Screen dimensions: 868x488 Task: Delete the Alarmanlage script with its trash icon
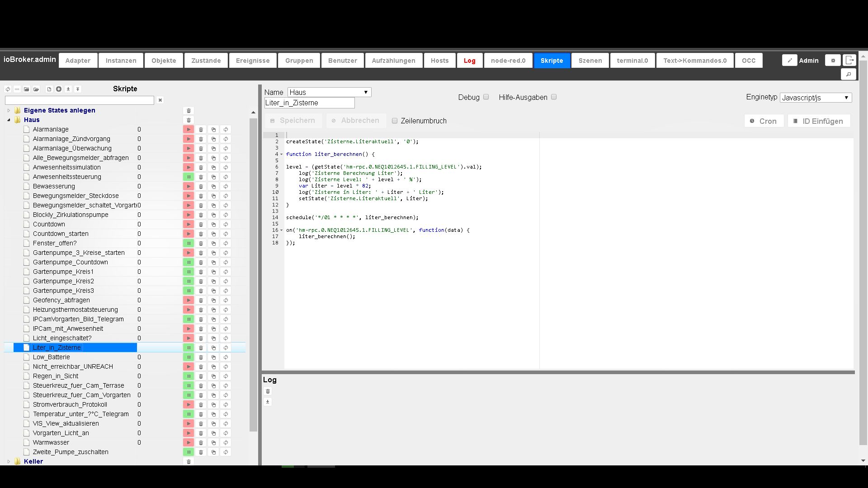click(201, 130)
